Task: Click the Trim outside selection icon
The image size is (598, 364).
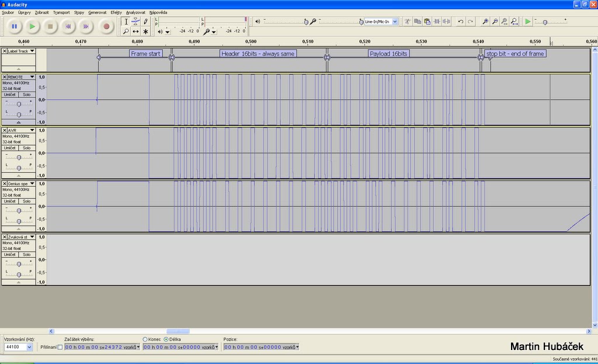Action: point(437,22)
